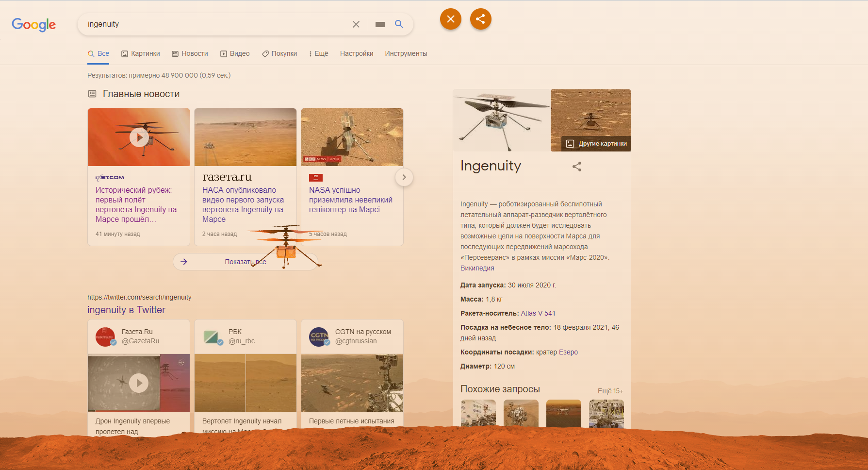Open article Исторический рубеж первый полёт
The width and height of the screenshot is (868, 470).
(136, 205)
